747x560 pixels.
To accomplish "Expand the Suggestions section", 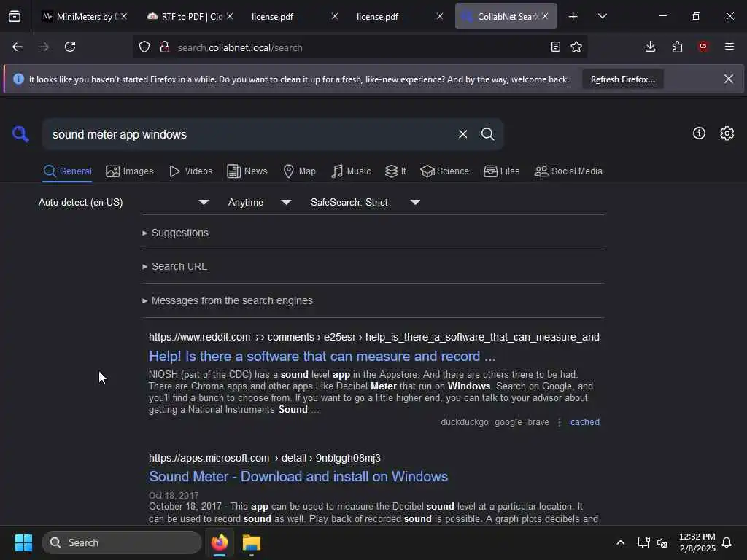I will tap(176, 233).
